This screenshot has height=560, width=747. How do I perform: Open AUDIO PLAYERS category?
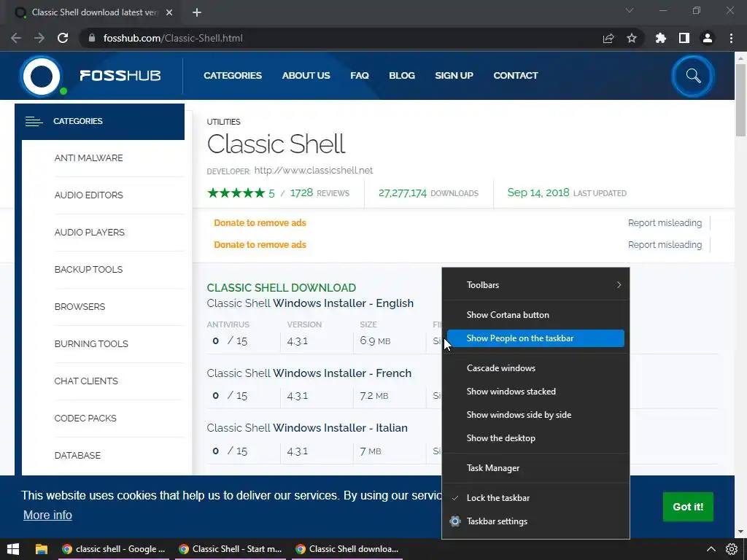pos(90,233)
